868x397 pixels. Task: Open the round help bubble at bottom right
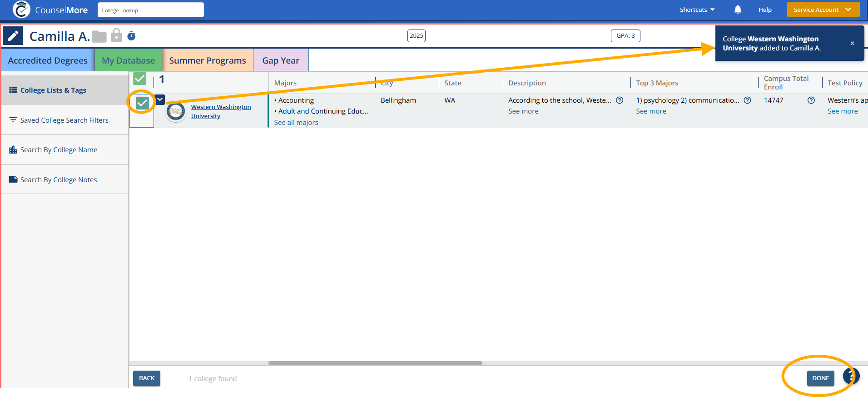pos(851,376)
